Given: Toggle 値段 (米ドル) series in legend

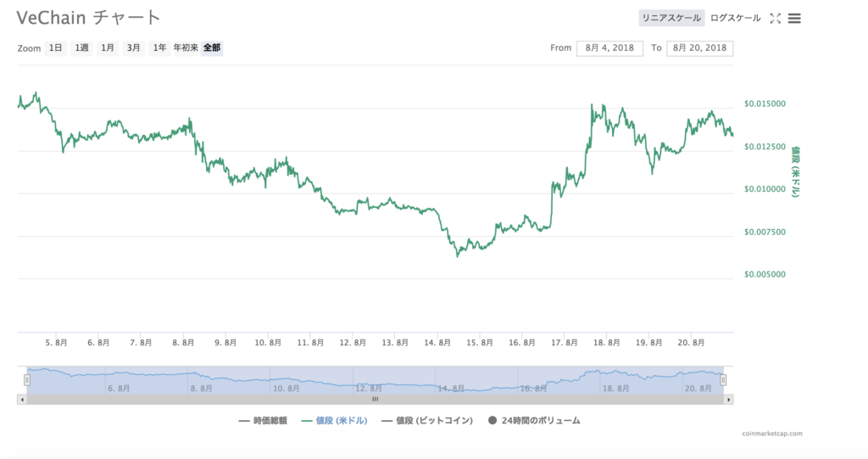Looking at the screenshot, I should point(334,421).
